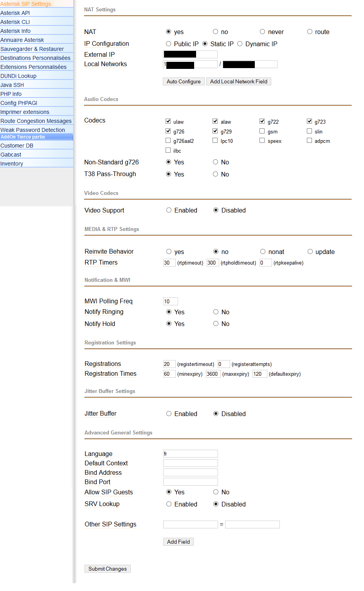
Task: Click the Other SIP Settings name field
Action: click(191, 524)
